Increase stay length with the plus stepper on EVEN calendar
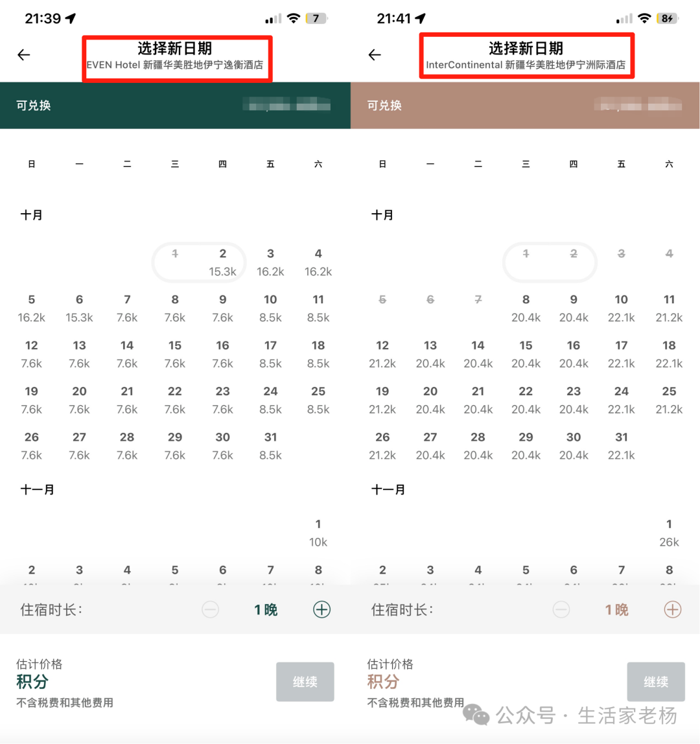The width and height of the screenshot is (700, 744). [321, 609]
